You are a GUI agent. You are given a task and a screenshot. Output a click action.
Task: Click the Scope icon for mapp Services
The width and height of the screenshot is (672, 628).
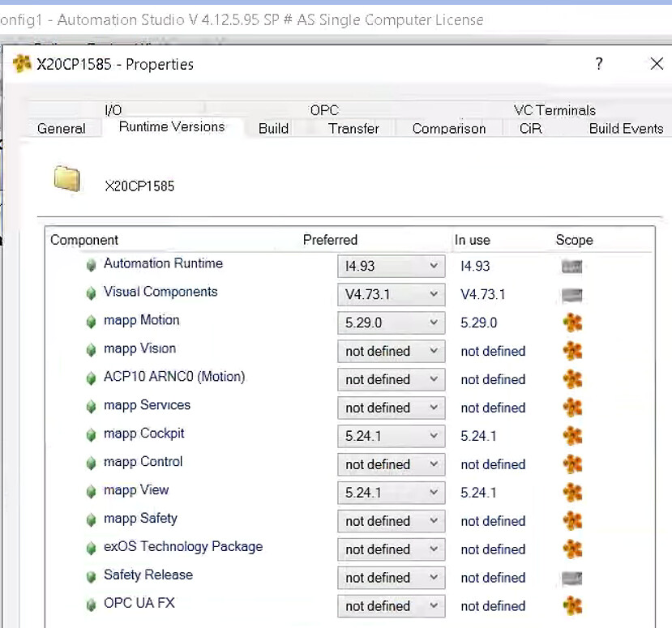pos(572,408)
